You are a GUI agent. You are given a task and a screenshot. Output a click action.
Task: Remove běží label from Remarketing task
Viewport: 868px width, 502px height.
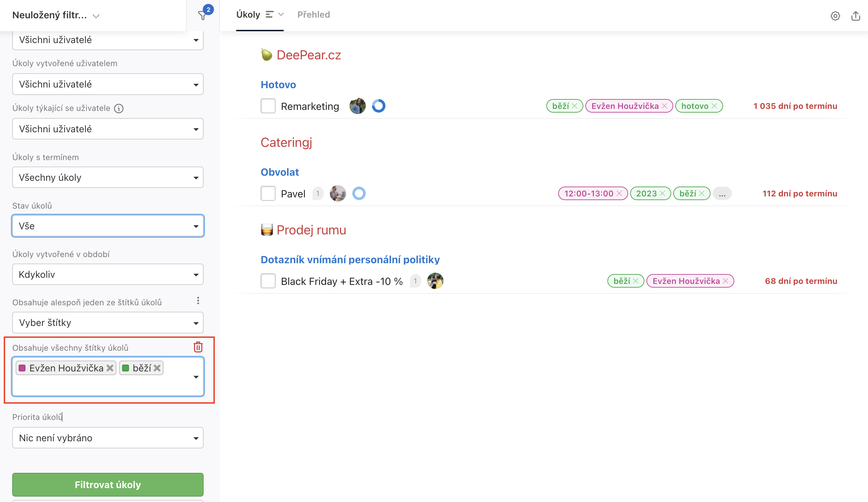[574, 106]
